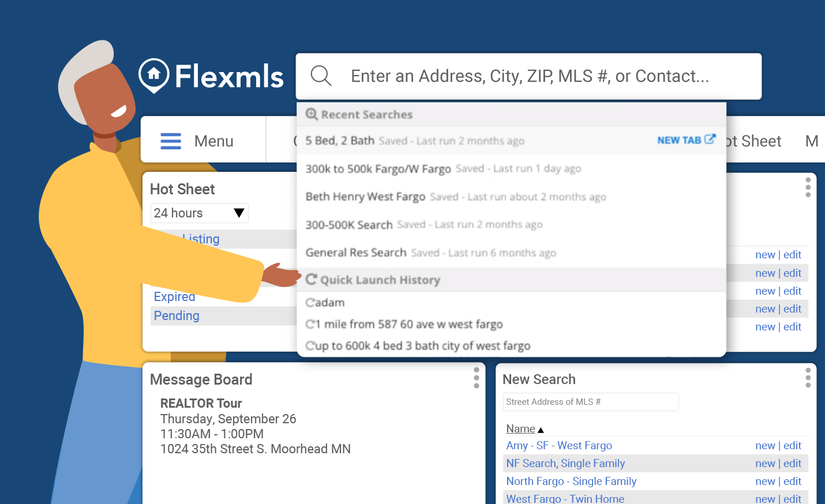
Task: Click the Name column header
Action: pyautogui.click(x=520, y=428)
